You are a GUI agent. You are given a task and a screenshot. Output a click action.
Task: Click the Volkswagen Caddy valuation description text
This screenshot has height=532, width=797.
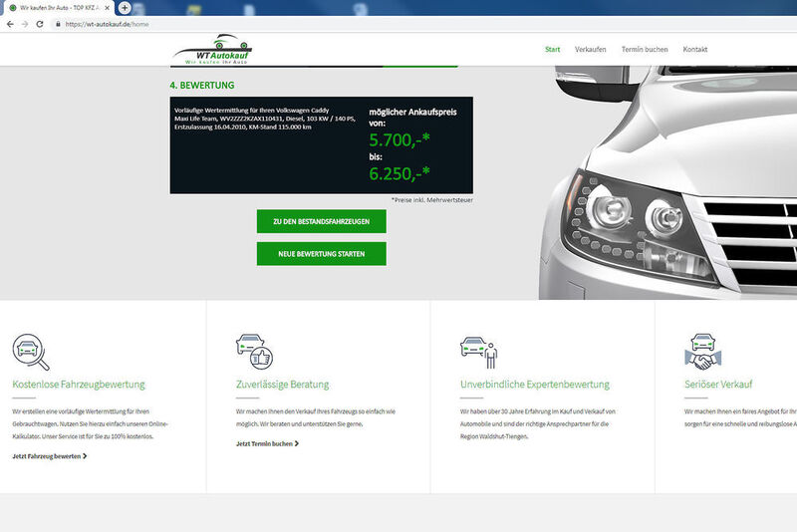pos(265,119)
